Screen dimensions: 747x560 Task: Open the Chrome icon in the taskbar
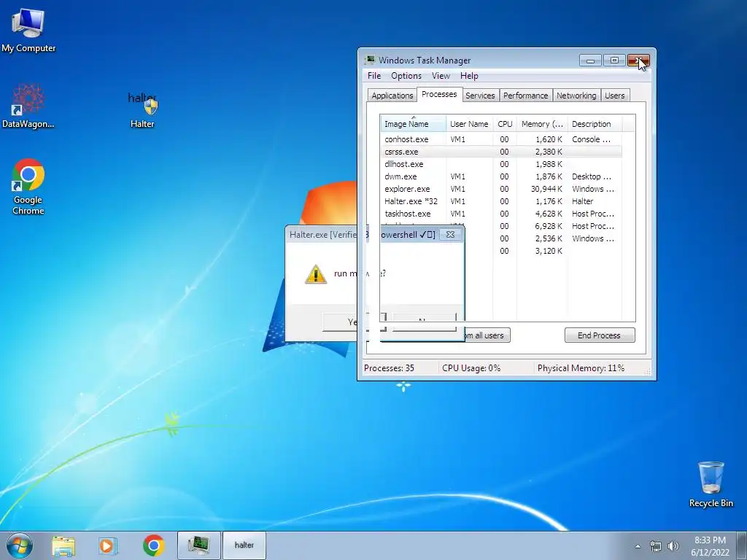pos(153,545)
